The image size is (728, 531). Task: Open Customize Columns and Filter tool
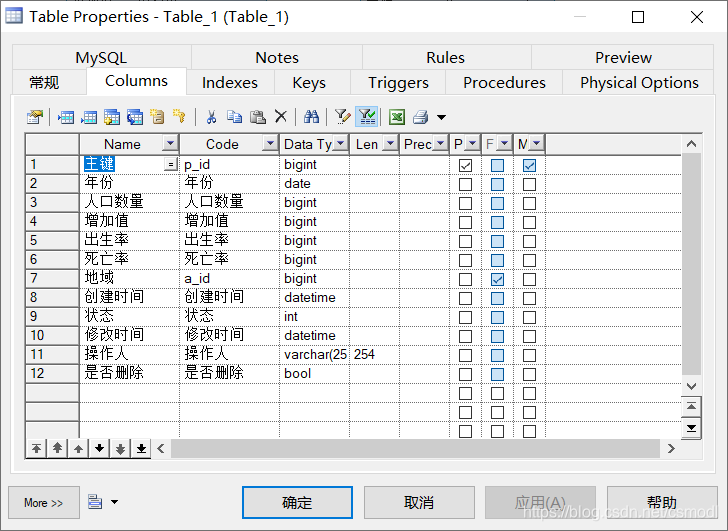coord(343,117)
